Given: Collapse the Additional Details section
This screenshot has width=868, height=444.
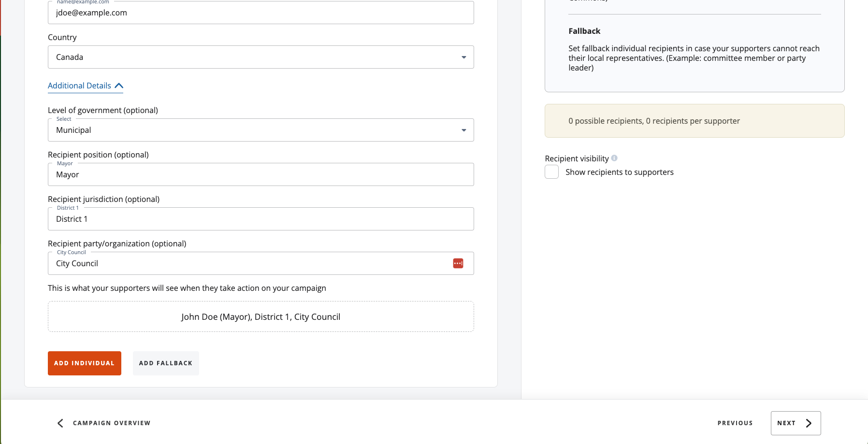Looking at the screenshot, I should (x=86, y=86).
